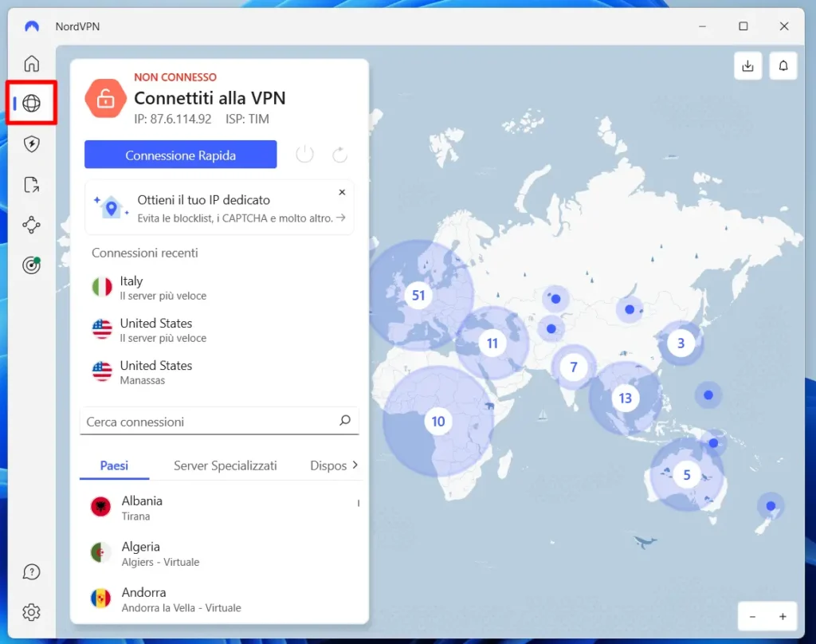Open the Dark Web Monitor target icon

32,265
